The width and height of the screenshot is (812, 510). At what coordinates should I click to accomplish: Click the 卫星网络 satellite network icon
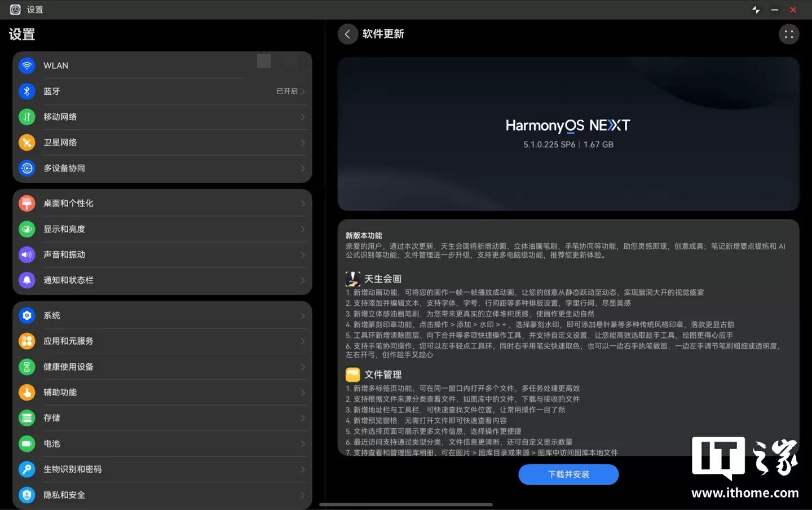pos(27,142)
